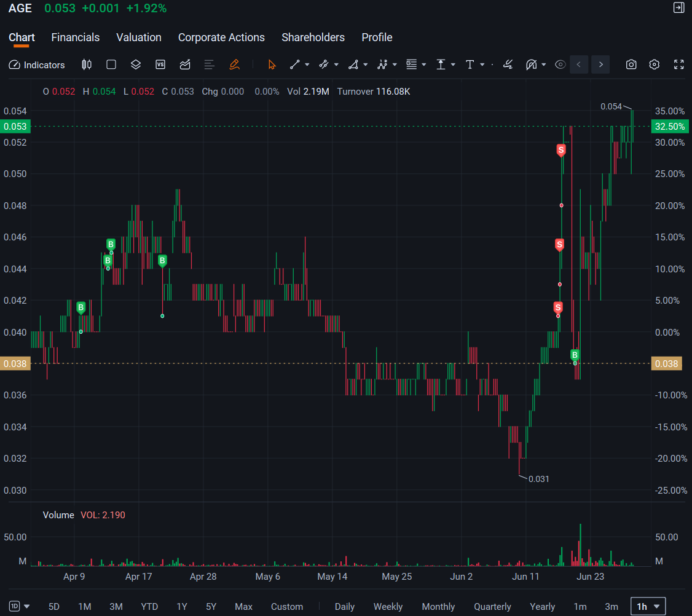The image size is (692, 616).
Task: Toggle drawings visibility eye icon
Action: (560, 65)
